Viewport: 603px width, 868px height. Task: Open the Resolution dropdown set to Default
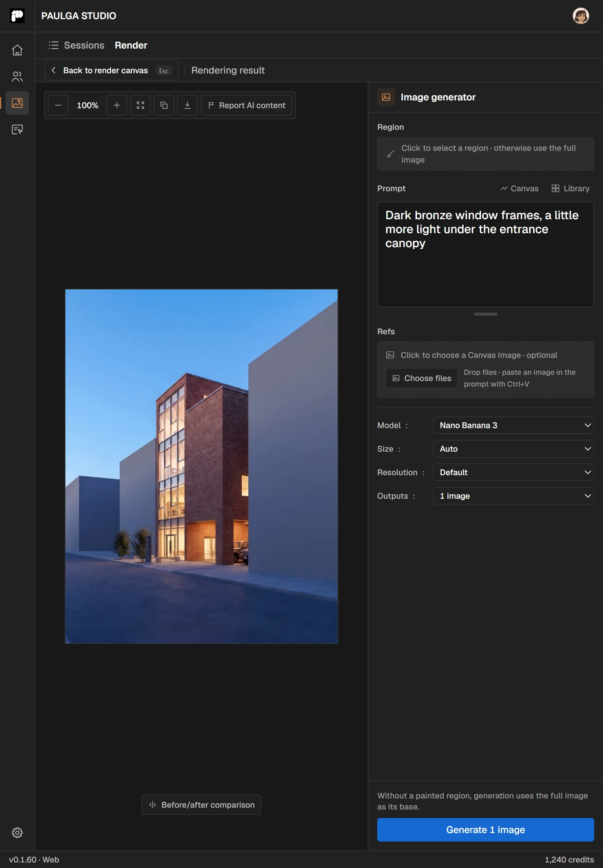513,472
